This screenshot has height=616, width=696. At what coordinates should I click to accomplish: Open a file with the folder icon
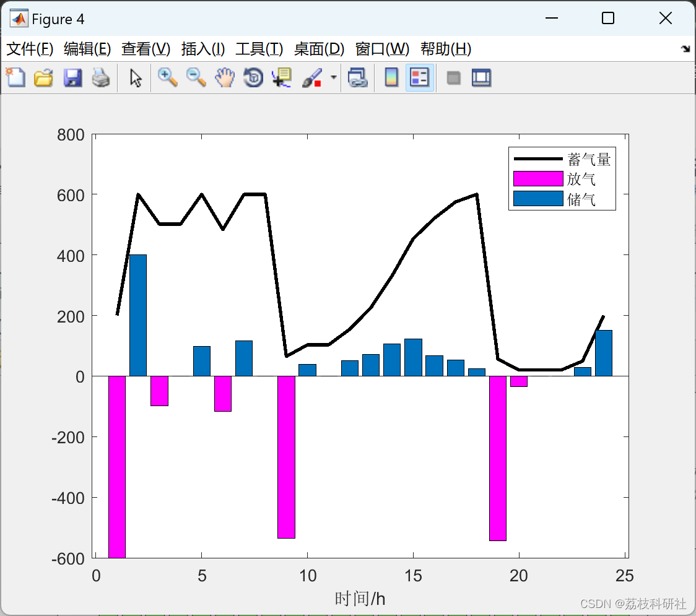[43, 77]
